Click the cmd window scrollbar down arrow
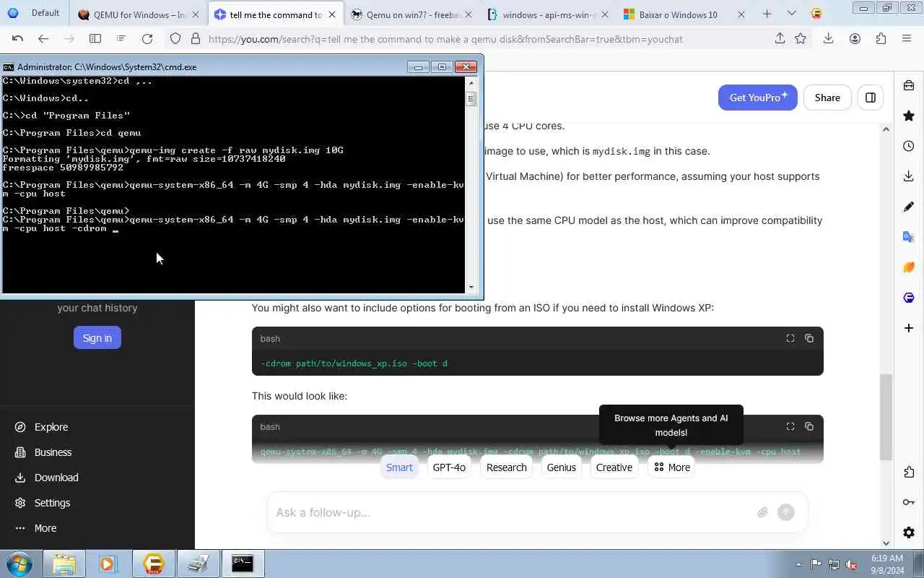 tap(471, 287)
